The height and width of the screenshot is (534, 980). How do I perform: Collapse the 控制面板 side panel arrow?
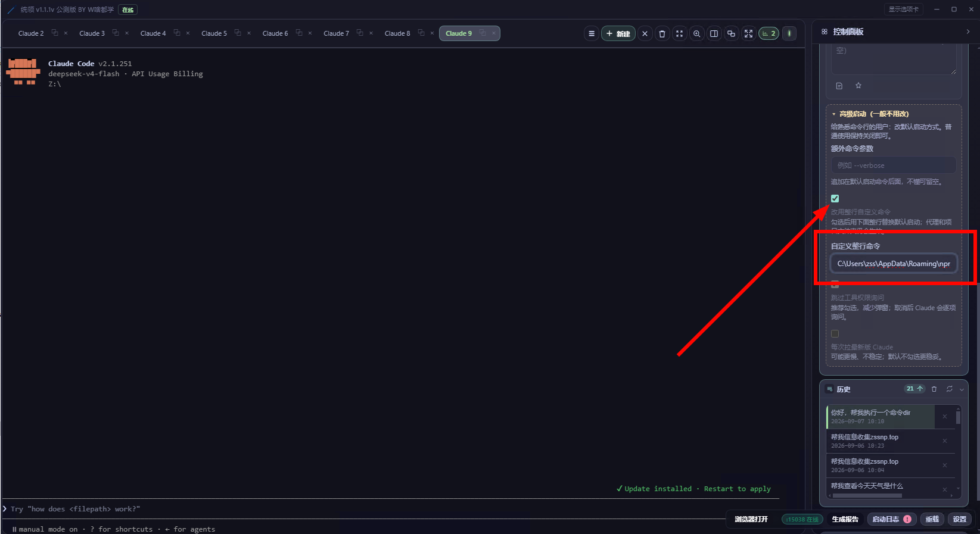(967, 32)
